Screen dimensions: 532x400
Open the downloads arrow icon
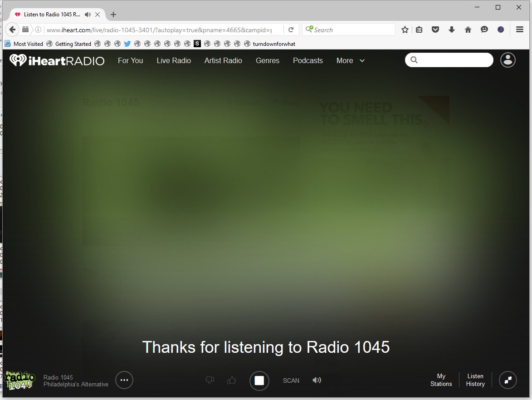tap(452, 30)
